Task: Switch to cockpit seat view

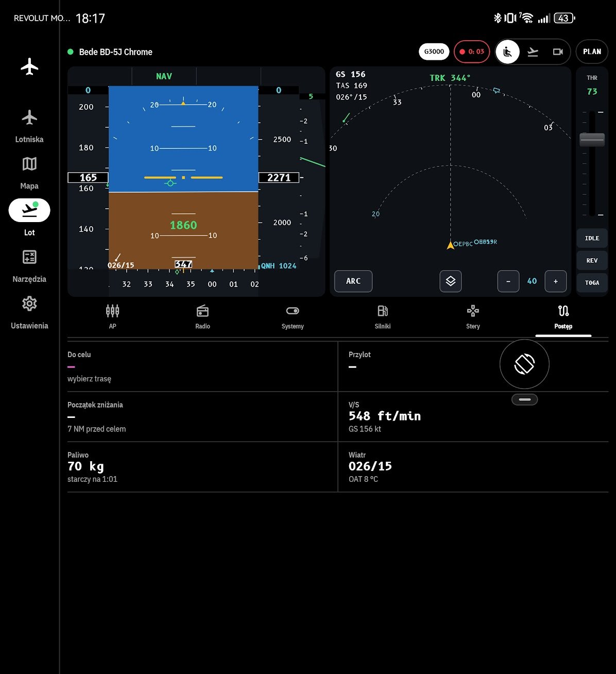Action: (508, 52)
